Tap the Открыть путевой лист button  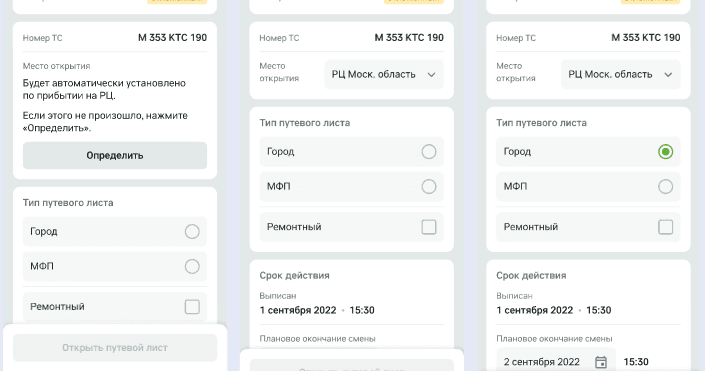pos(115,348)
